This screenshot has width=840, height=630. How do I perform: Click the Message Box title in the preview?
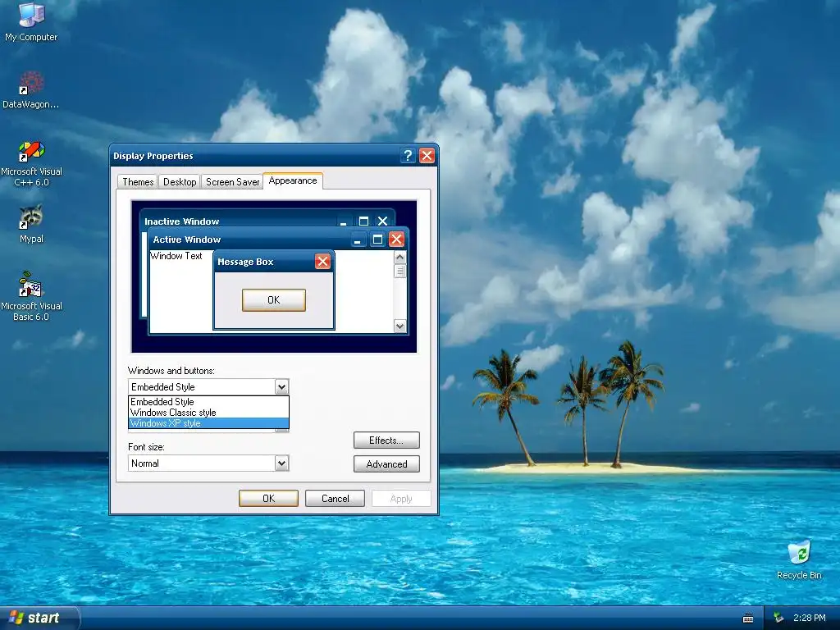click(x=245, y=262)
